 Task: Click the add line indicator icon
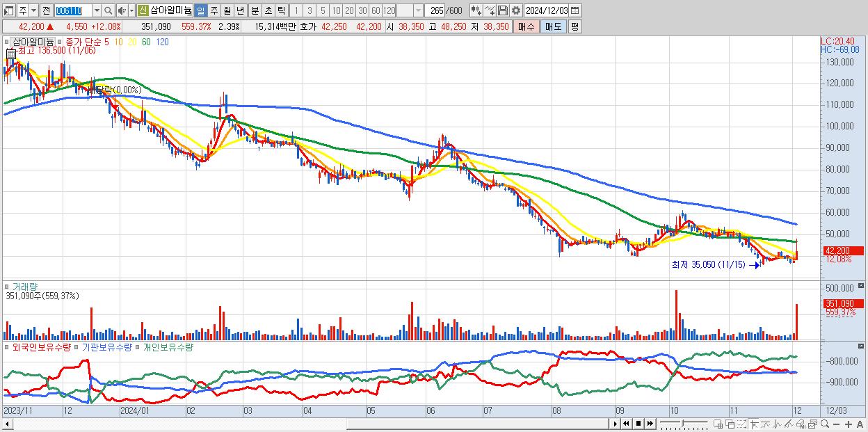(490, 10)
